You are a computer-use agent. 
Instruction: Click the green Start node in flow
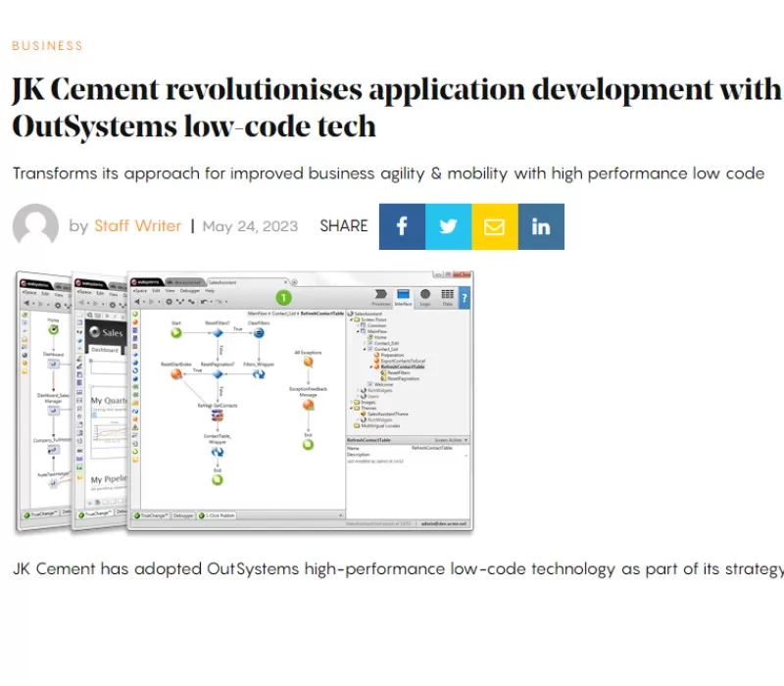[x=176, y=333]
